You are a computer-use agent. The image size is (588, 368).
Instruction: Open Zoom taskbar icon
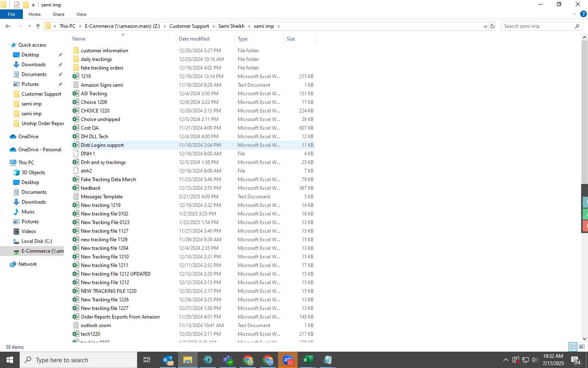click(x=288, y=360)
